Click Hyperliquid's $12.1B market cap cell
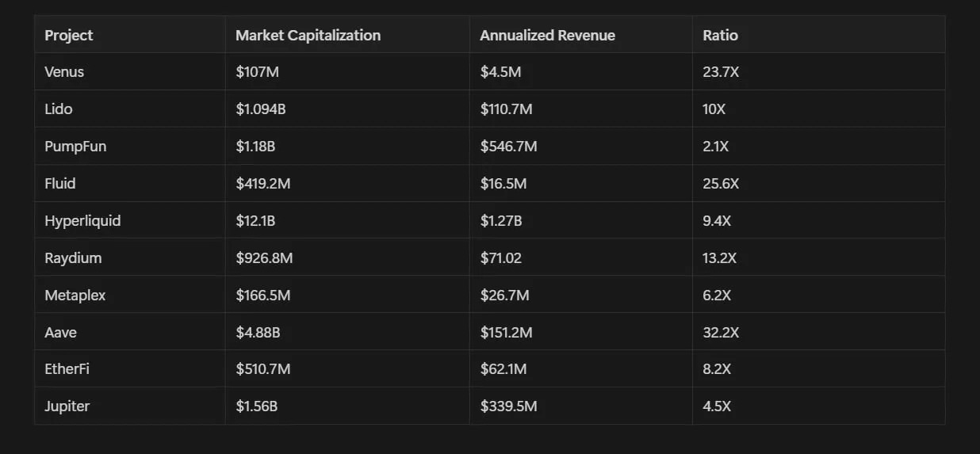This screenshot has width=980, height=454. pyautogui.click(x=255, y=221)
